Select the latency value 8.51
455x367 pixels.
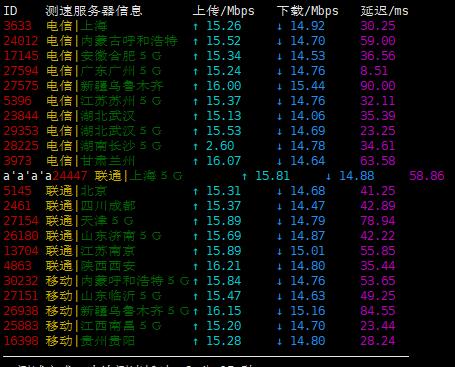[374, 71]
